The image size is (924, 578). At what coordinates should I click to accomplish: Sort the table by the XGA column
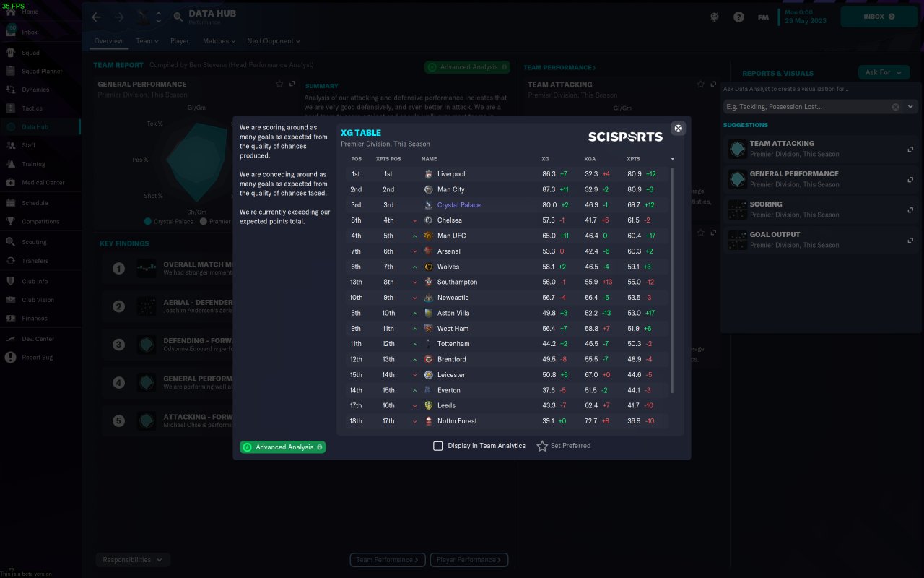tap(590, 159)
